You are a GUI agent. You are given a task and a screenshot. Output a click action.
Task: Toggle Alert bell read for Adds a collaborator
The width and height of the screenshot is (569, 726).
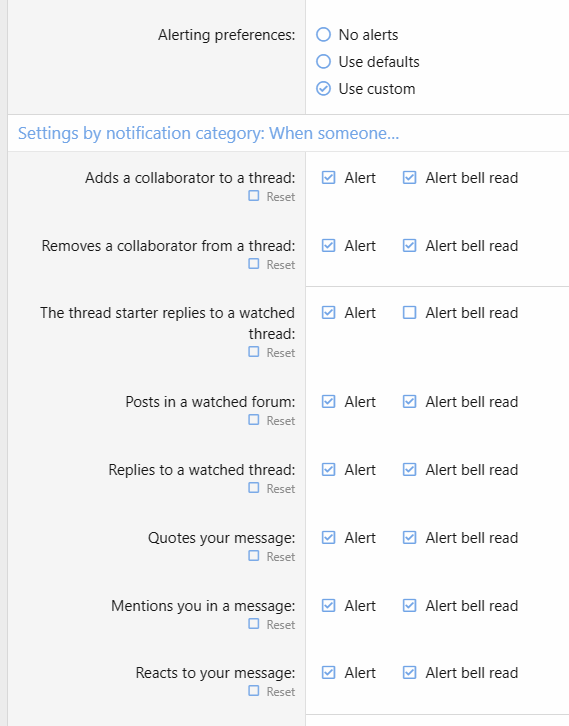coord(409,177)
